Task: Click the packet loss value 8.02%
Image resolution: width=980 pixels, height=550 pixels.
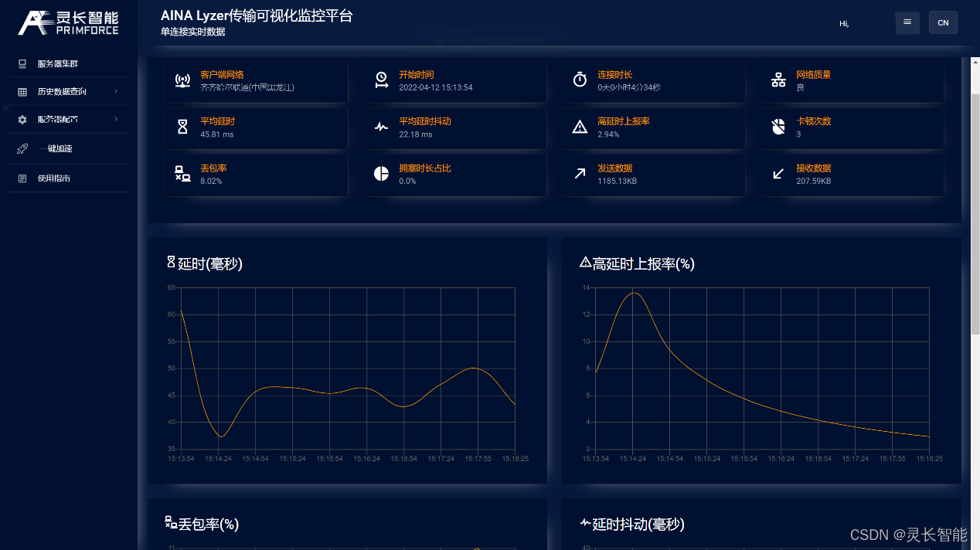Action: pos(211,182)
